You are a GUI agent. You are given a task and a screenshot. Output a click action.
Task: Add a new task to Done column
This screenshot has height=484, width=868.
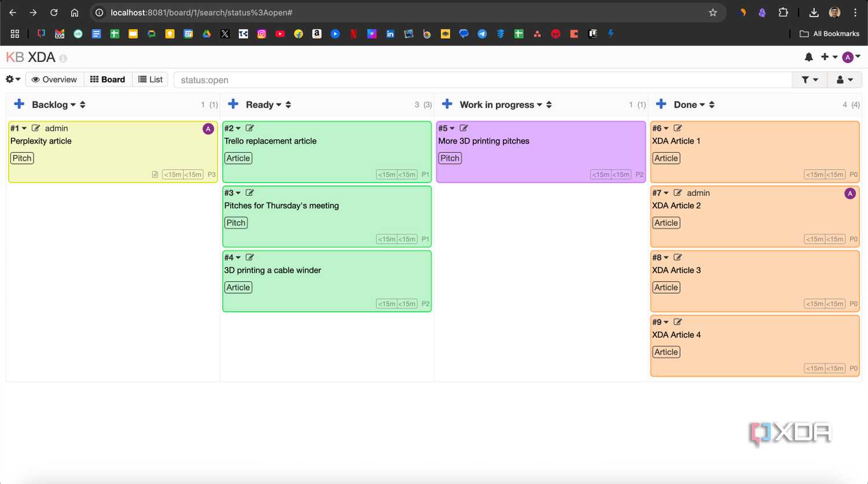[x=661, y=104]
